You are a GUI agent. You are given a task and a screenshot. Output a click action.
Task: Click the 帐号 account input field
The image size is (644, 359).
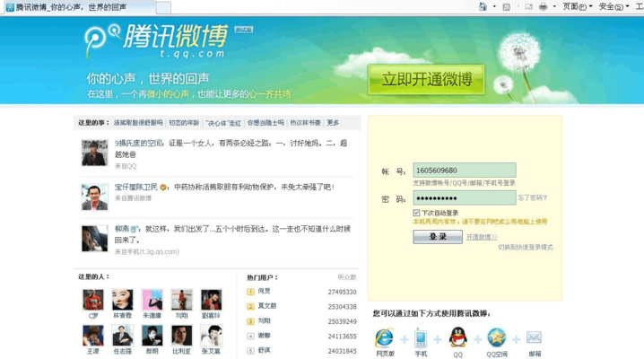(464, 170)
